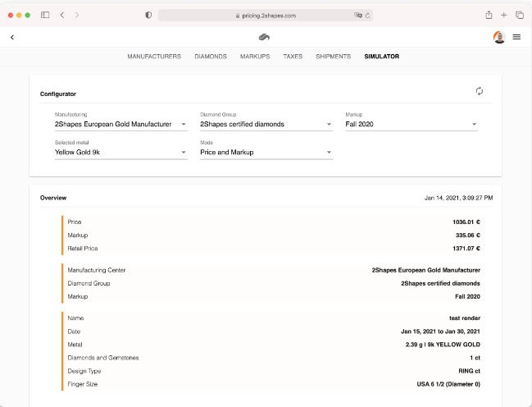The image size is (532, 407).
Task: Click the Configurator heading
Action: point(58,94)
